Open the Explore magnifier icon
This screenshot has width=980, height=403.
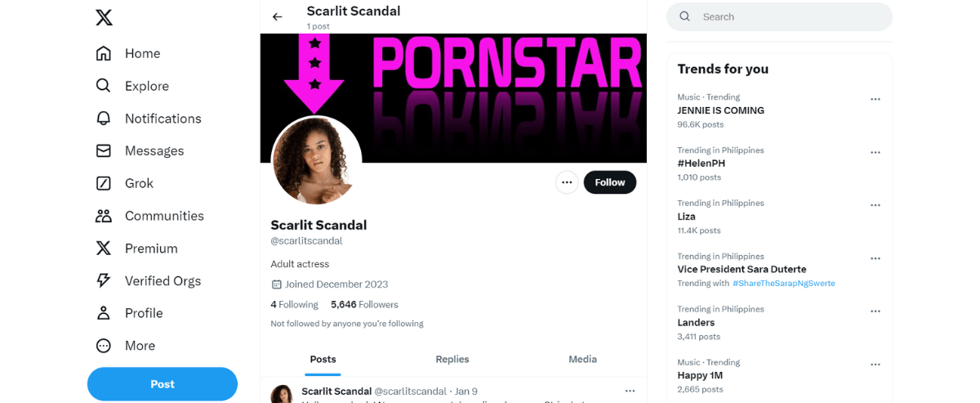click(x=104, y=86)
